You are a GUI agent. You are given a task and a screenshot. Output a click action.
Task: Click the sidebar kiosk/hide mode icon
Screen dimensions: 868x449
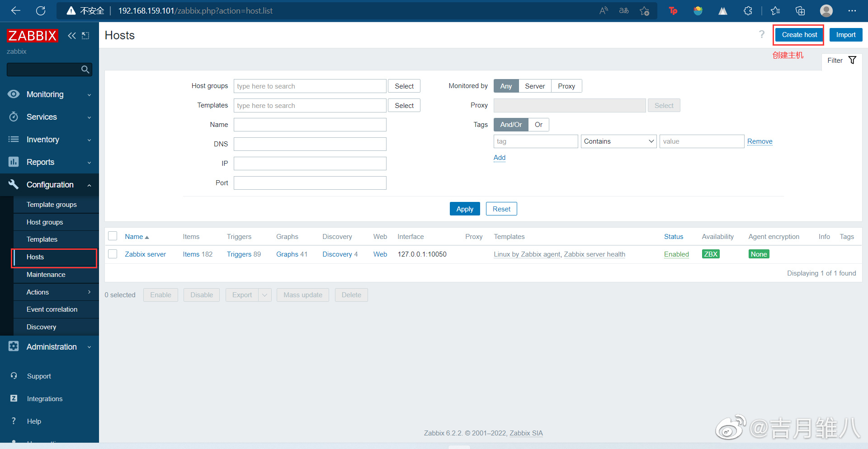click(85, 36)
